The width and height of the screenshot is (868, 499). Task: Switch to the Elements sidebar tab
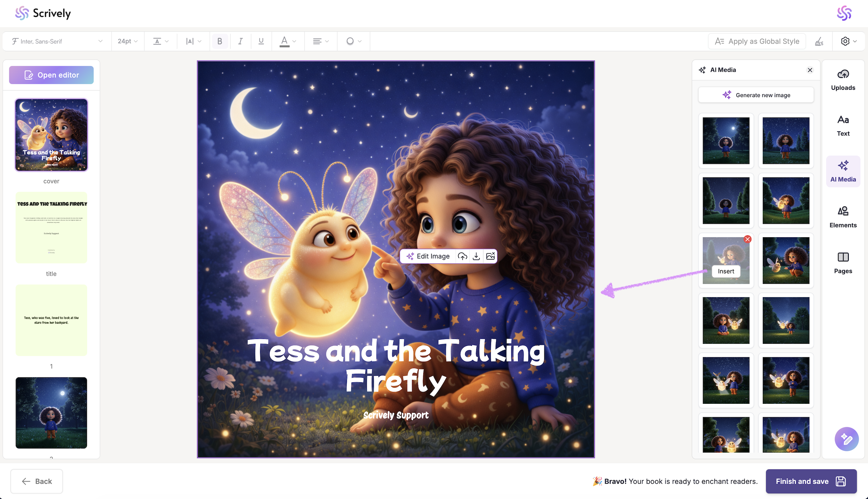pyautogui.click(x=843, y=217)
